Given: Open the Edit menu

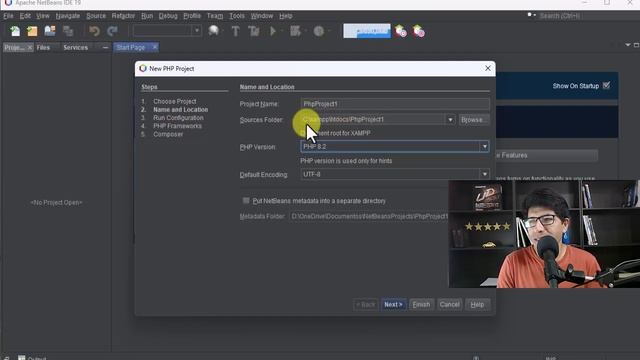Looking at the screenshot, I should click(25, 16).
